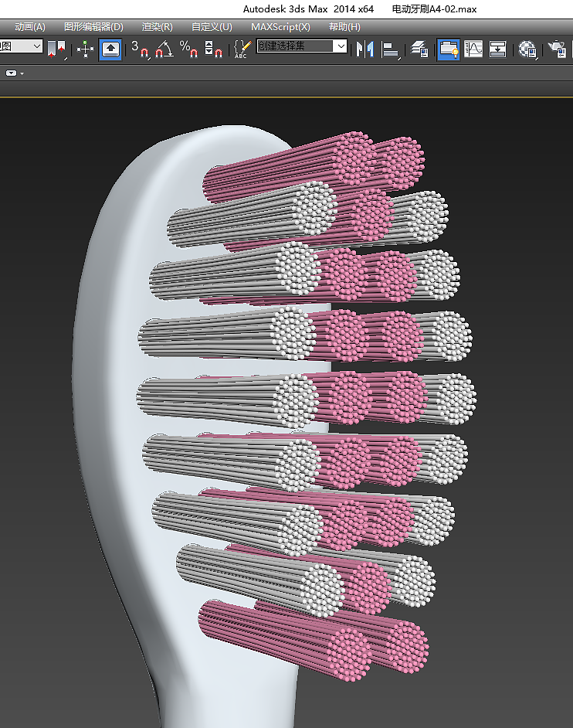Toggle the 3D Snaps button
Image resolution: width=573 pixels, height=728 pixels.
point(141,49)
